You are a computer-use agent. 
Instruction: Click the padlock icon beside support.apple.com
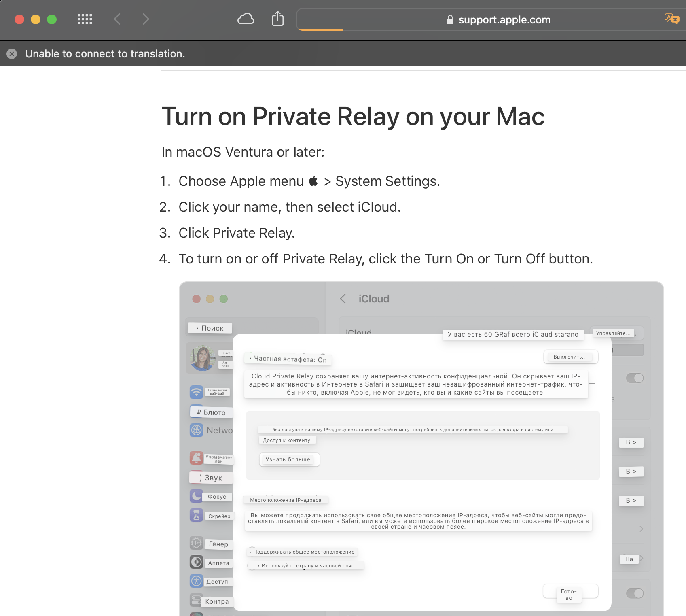coord(450,20)
